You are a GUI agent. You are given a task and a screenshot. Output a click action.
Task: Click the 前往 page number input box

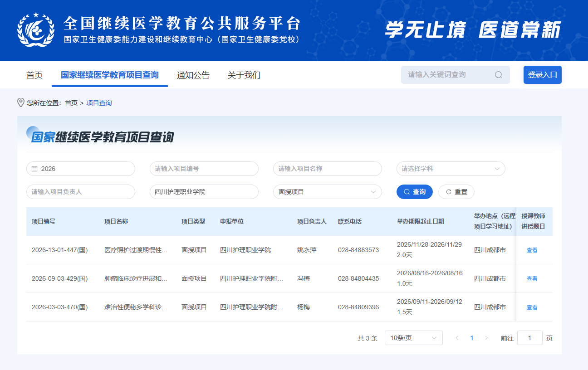coord(529,338)
